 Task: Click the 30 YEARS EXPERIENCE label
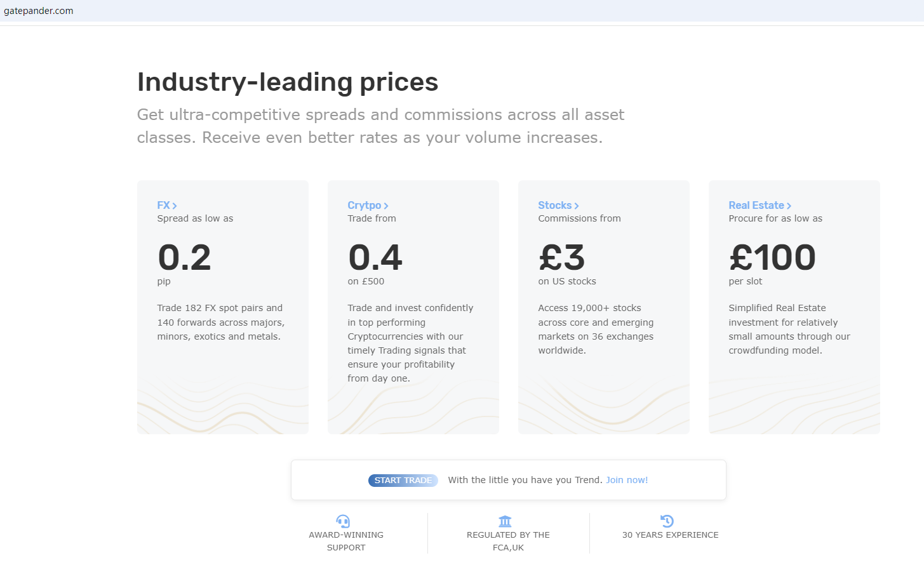click(670, 535)
